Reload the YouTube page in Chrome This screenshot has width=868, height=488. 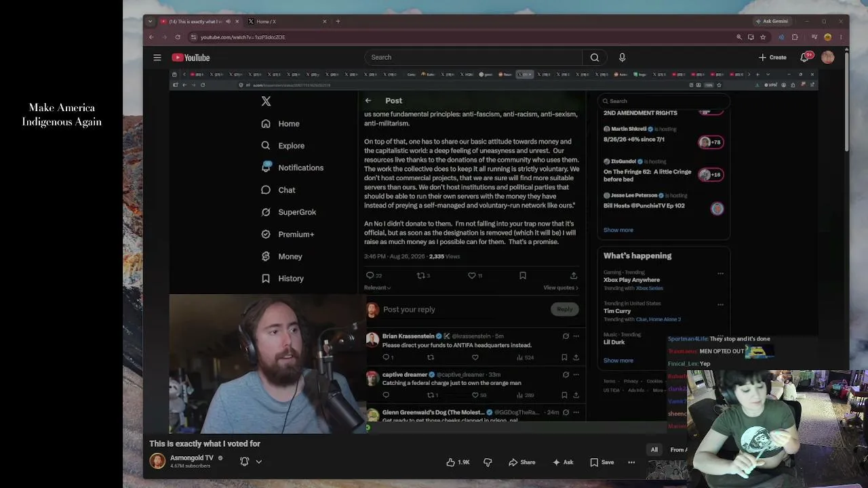(x=178, y=37)
